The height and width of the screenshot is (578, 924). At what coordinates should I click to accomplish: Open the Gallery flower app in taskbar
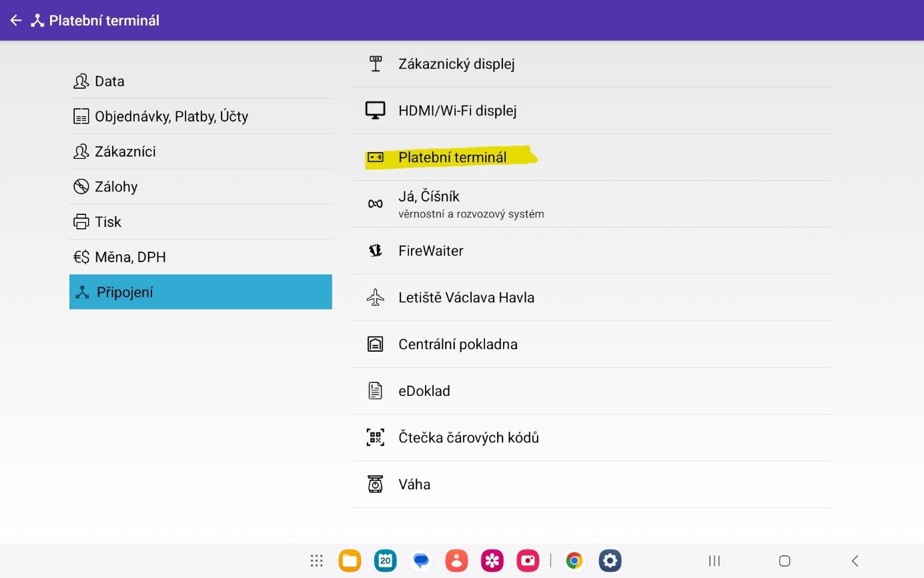(x=492, y=561)
